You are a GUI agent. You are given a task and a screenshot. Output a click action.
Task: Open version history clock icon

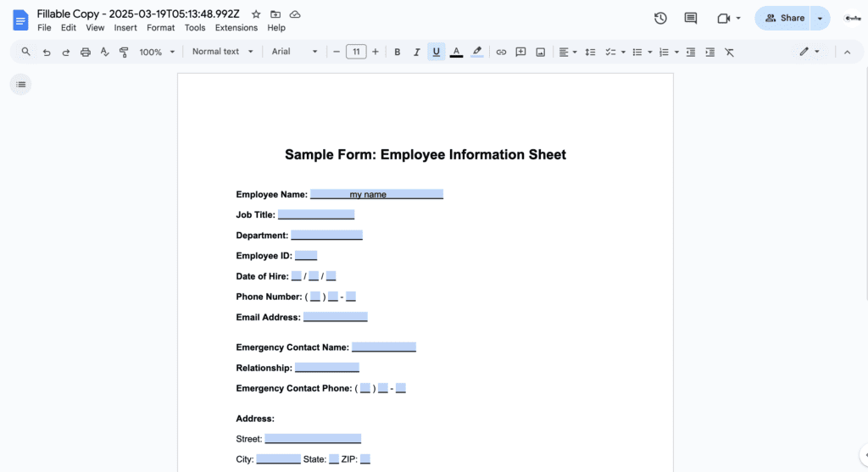[x=659, y=19]
